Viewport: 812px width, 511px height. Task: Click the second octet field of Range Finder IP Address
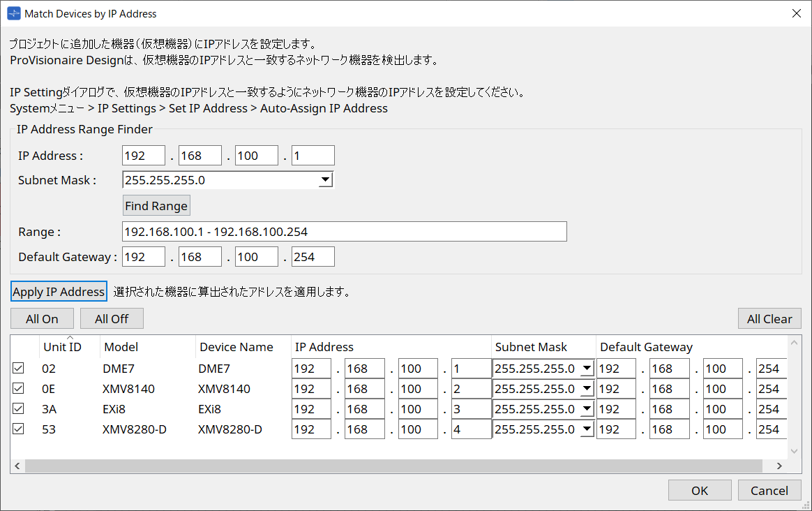pyautogui.click(x=200, y=156)
